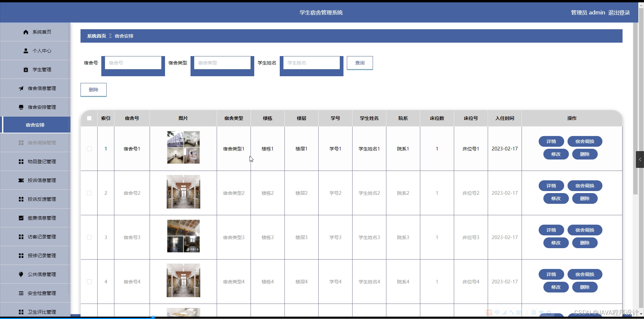The height and width of the screenshot is (319, 644).
Task: Click the grid icon beside 卫生评比管理
Action: [x=21, y=312]
